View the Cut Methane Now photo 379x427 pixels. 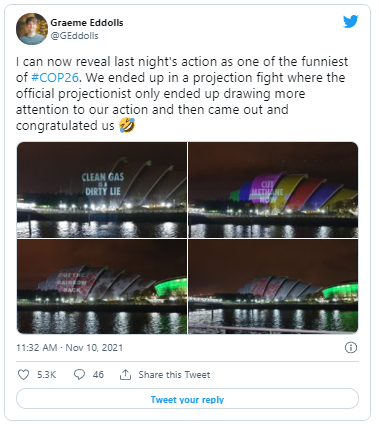tap(273, 190)
